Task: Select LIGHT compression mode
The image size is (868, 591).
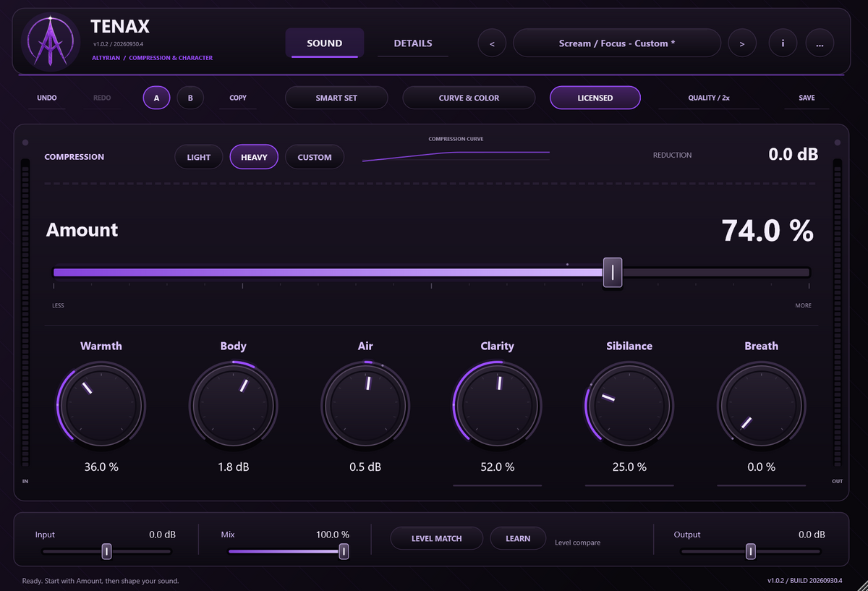Action: point(199,157)
